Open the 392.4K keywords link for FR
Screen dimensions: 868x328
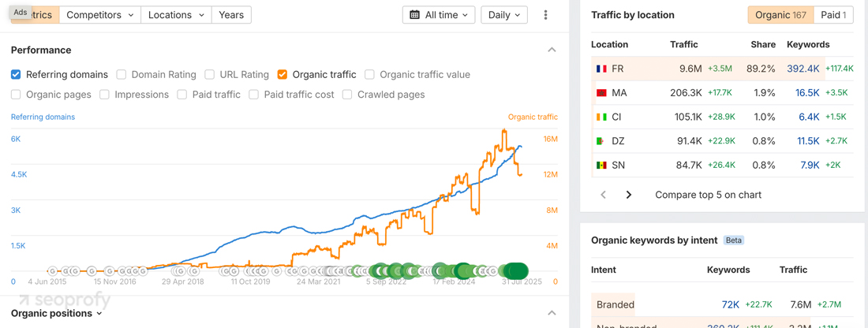pos(803,69)
